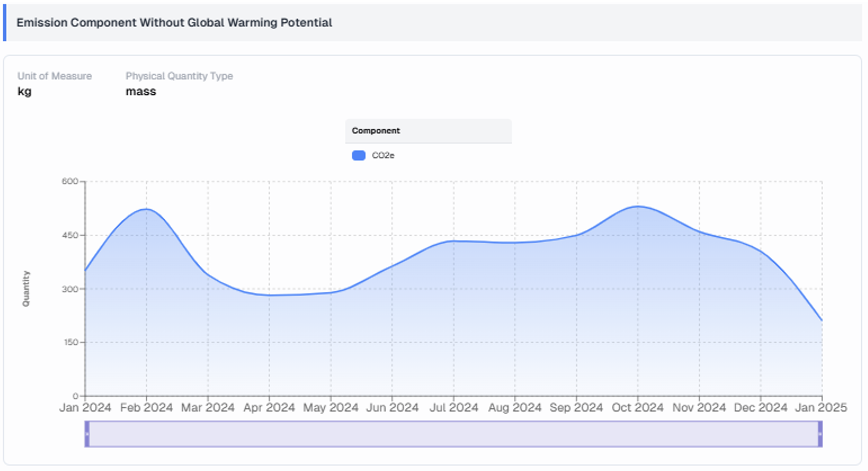Grab the right handle of range slider
868x471 pixels.
(820, 433)
